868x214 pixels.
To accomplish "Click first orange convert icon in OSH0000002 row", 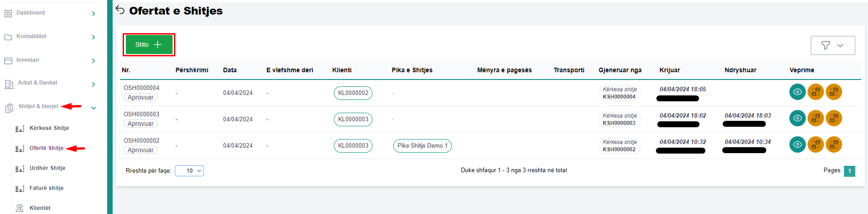I will 815,144.
